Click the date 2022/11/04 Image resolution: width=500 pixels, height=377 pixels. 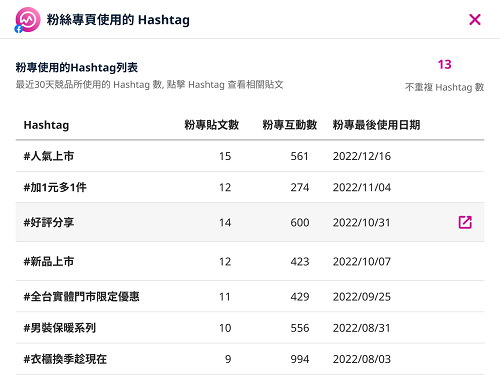[362, 187]
